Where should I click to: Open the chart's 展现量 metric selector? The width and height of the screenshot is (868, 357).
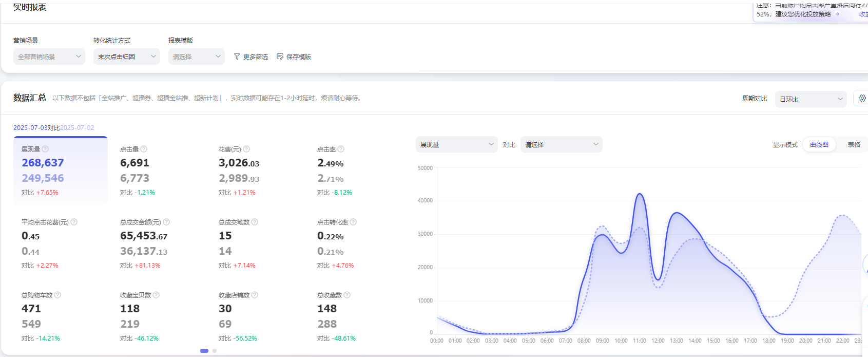pos(456,145)
